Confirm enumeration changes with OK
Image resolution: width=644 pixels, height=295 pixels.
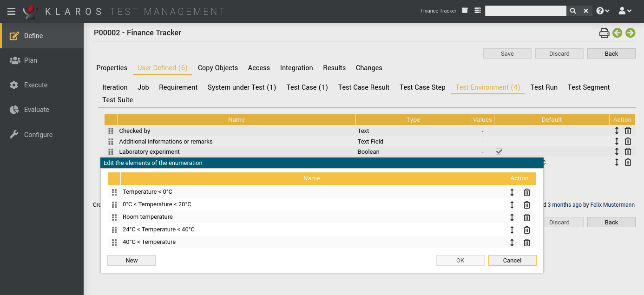(x=460, y=260)
